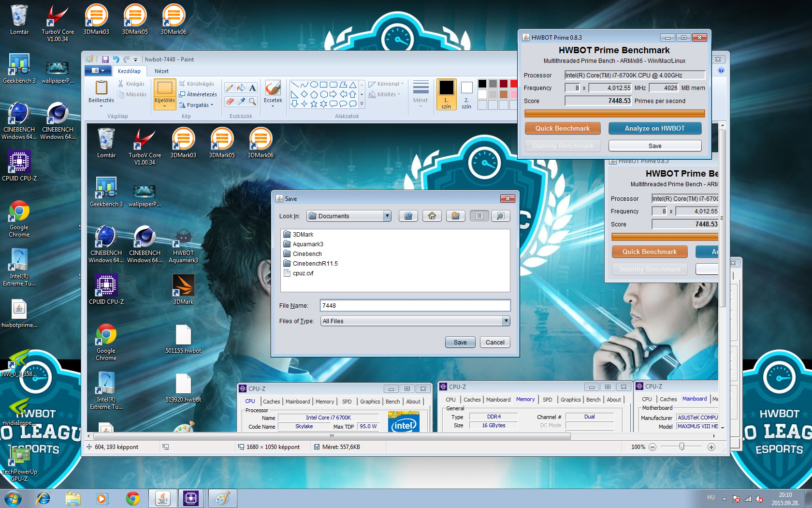812x508 pixels.
Task: Open Customize Quick Access Toolbar arrow
Action: pyautogui.click(x=135, y=60)
